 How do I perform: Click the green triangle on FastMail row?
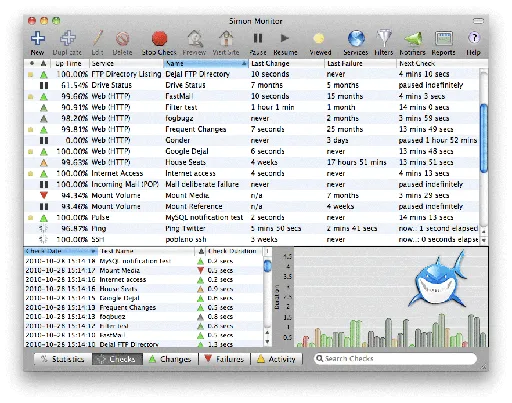click(44, 97)
